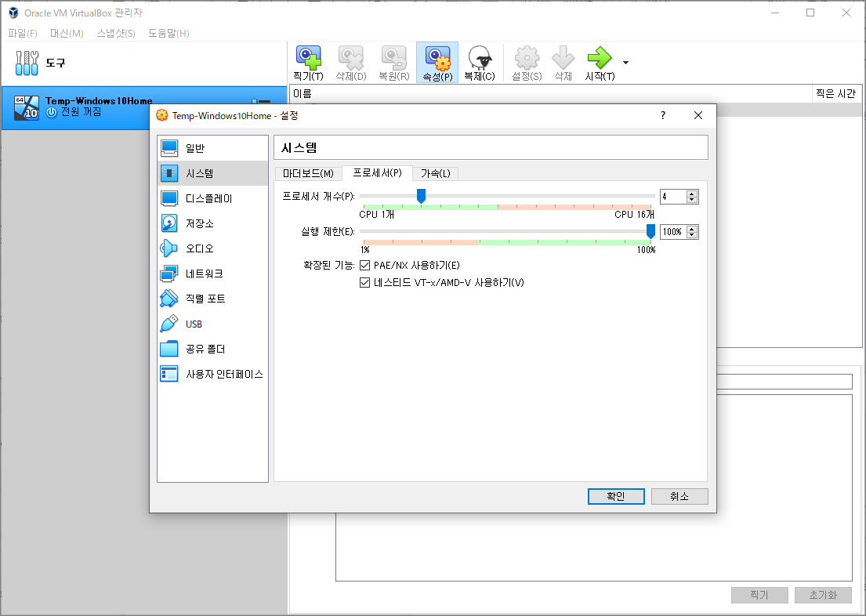Open the Shared Folders (공유 폴더) category
Viewport: 866px width, 616px height.
(x=212, y=350)
